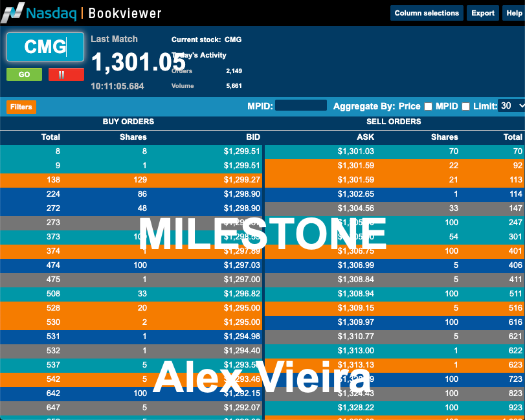Select ask price $1,308.94
The width and height of the screenshot is (525, 420).
pyautogui.click(x=355, y=294)
